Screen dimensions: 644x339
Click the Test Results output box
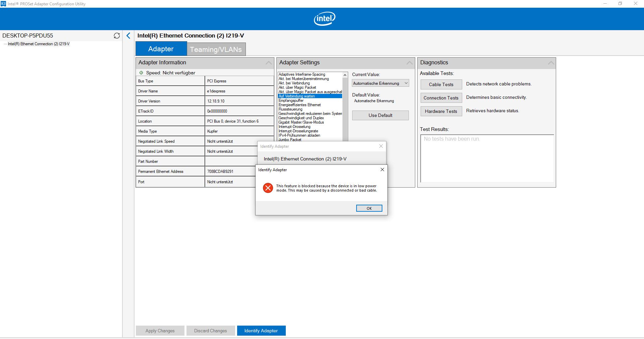pos(487,158)
